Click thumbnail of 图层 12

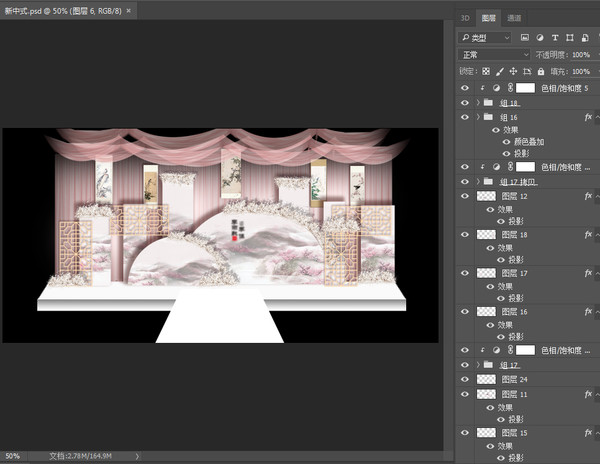486,196
